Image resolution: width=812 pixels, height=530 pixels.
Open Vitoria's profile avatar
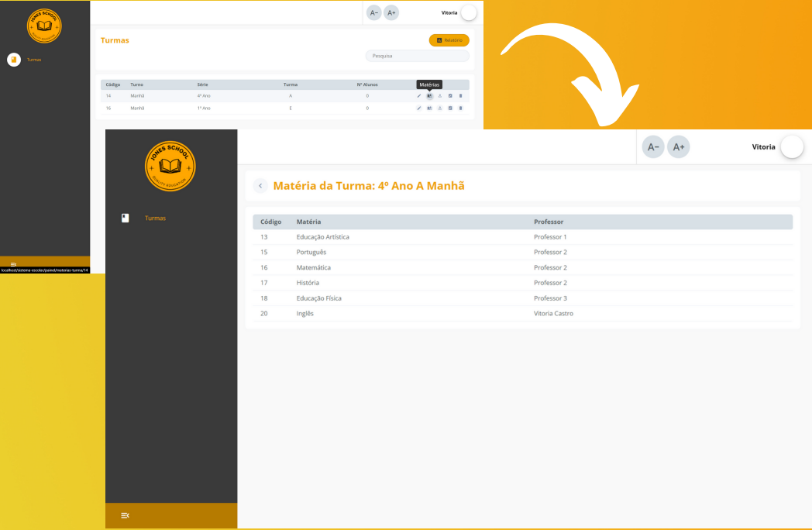pyautogui.click(x=792, y=146)
